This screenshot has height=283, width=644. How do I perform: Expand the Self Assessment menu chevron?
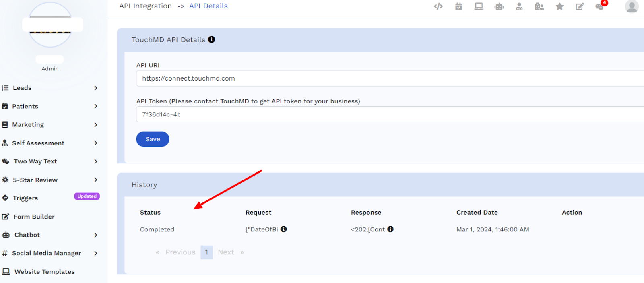click(x=96, y=143)
